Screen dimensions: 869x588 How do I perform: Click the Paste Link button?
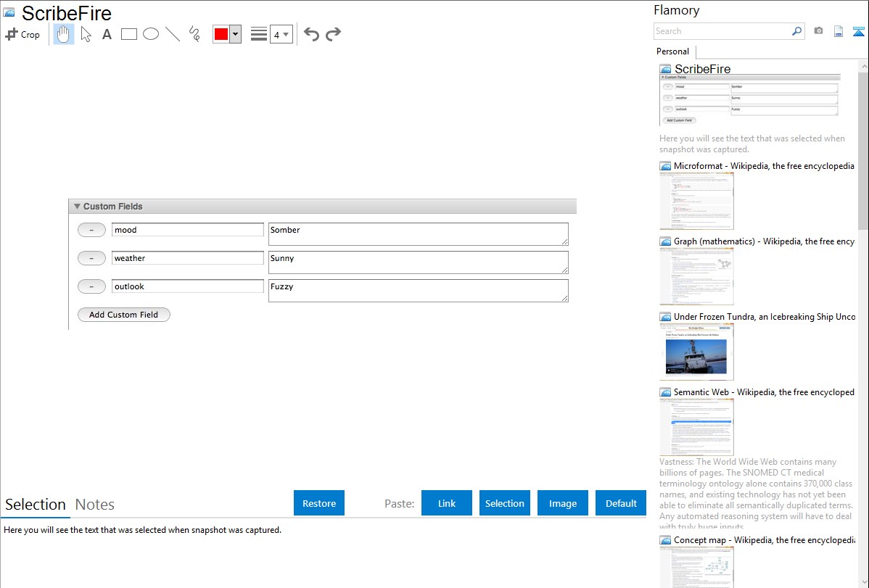click(447, 503)
